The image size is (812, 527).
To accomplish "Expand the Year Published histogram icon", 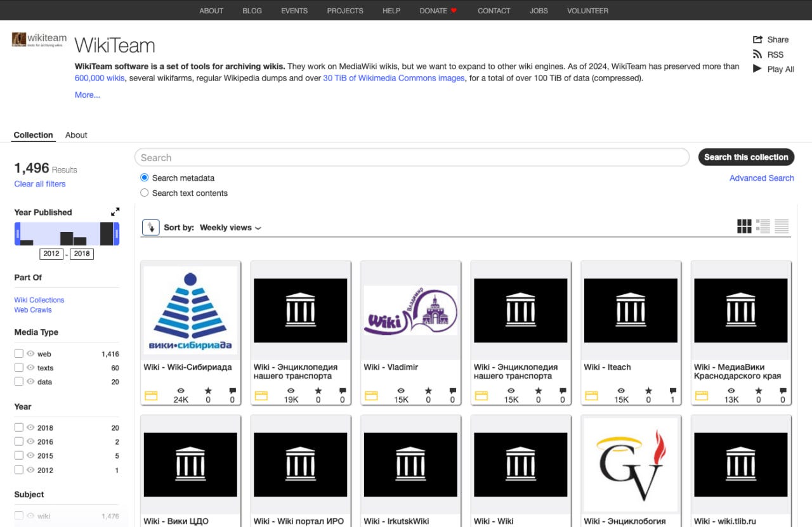I will 115,212.
